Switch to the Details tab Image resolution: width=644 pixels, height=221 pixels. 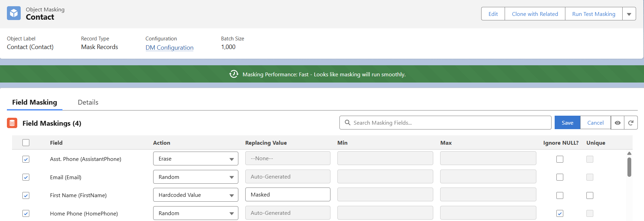click(x=88, y=103)
